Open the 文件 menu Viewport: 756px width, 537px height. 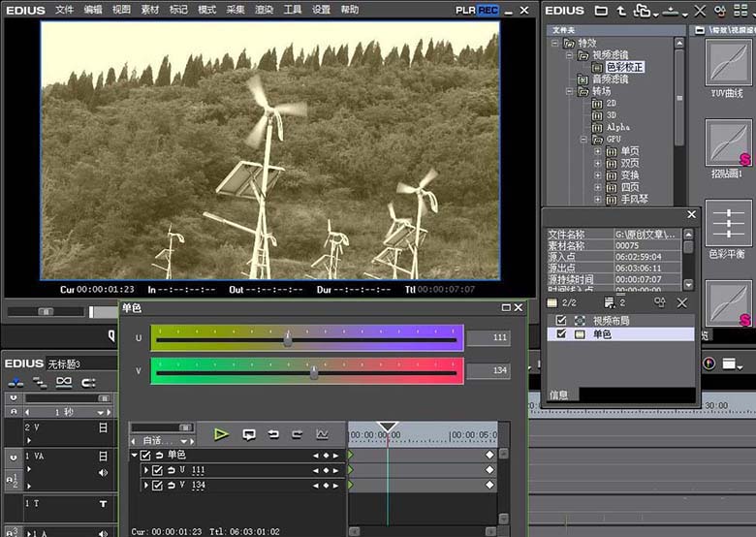click(64, 10)
